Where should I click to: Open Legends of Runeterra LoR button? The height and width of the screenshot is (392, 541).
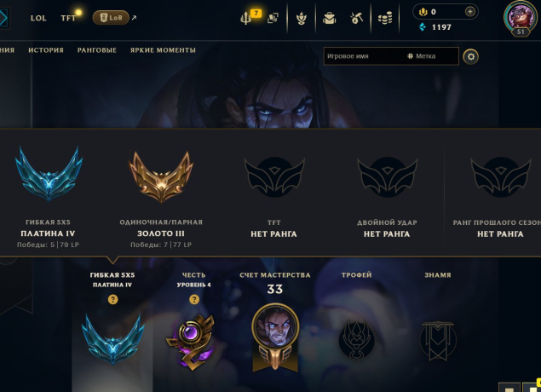(111, 18)
